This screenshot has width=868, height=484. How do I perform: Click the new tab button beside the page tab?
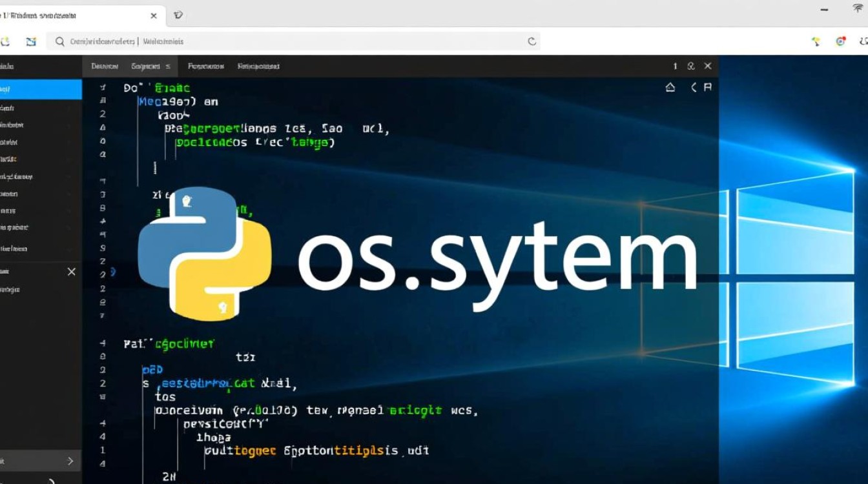(178, 15)
